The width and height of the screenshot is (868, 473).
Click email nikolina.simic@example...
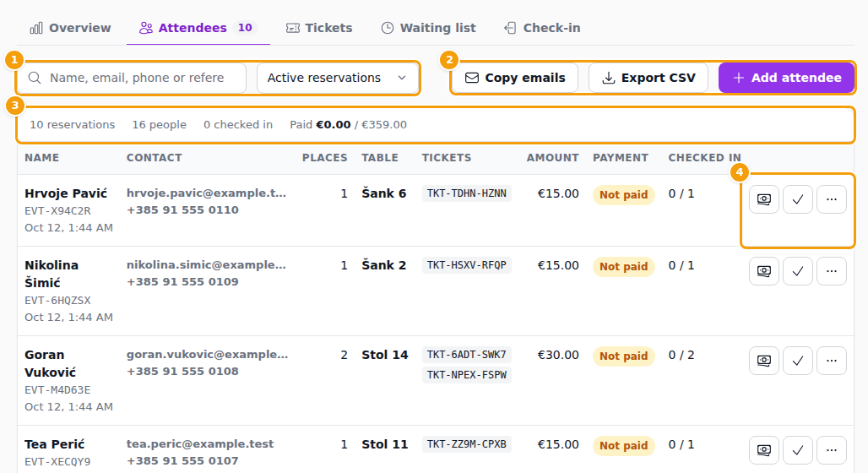(207, 265)
